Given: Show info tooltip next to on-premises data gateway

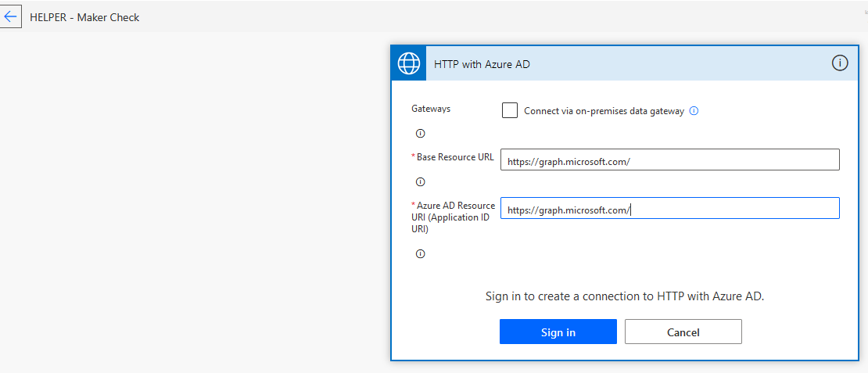Looking at the screenshot, I should pyautogui.click(x=694, y=111).
